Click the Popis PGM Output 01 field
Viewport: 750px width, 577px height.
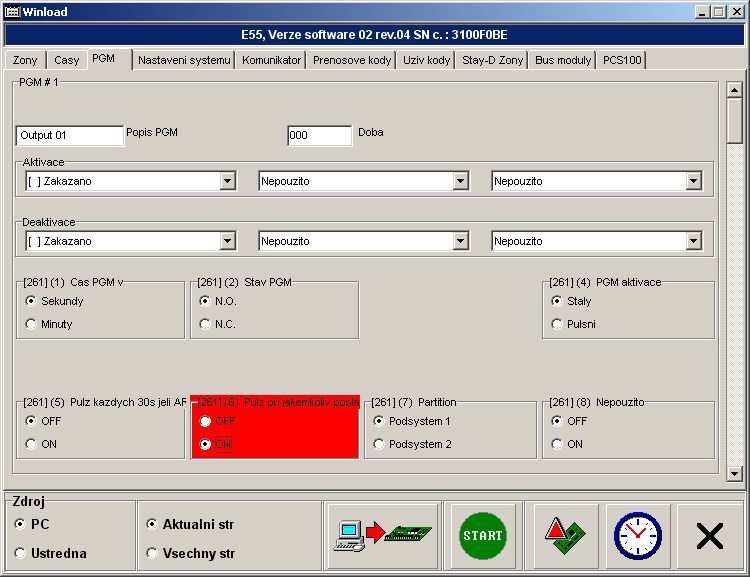[69, 136]
